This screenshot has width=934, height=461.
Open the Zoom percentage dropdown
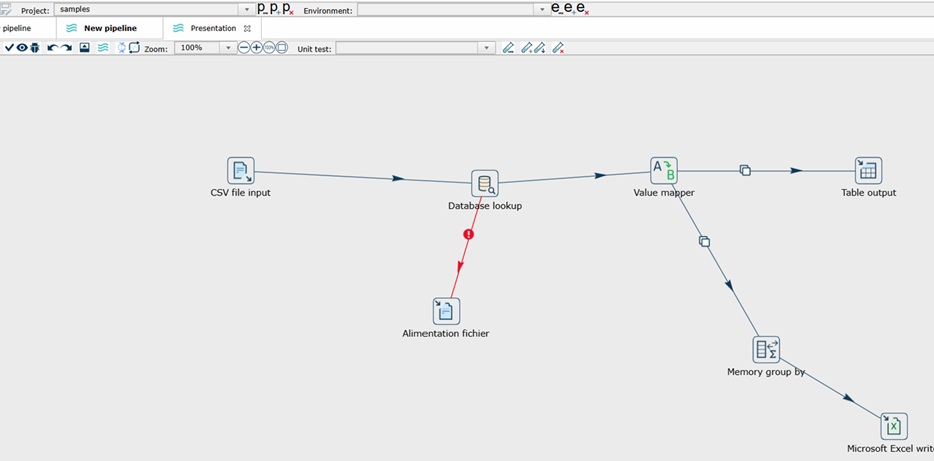tap(227, 48)
